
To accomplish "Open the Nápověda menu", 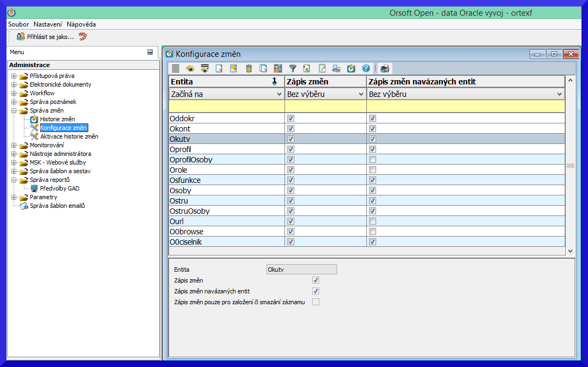I will point(81,24).
